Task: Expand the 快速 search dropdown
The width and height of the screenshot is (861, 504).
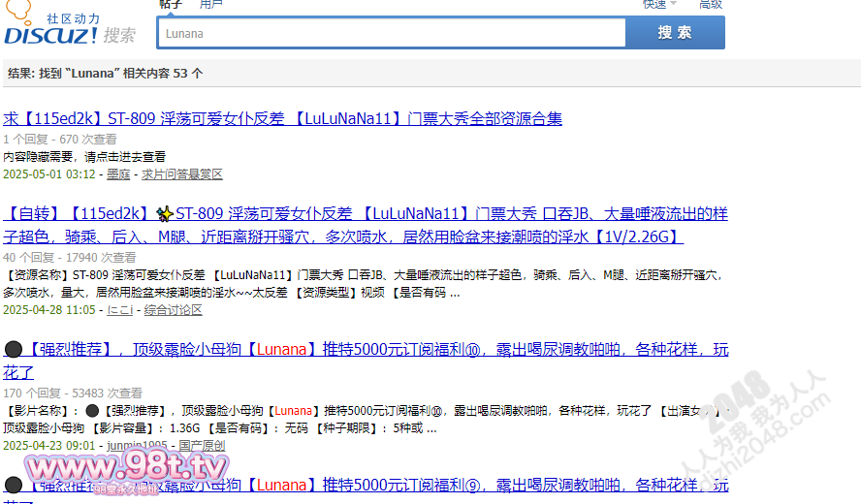Action: pos(658,5)
